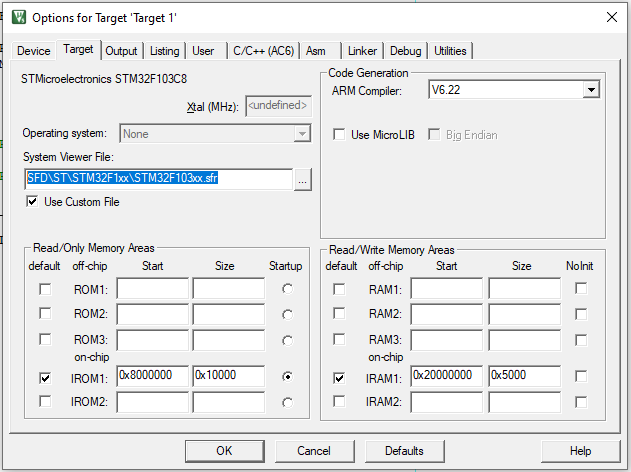Uncheck the Use Custom File checkbox
This screenshot has width=631, height=472.
click(x=34, y=202)
